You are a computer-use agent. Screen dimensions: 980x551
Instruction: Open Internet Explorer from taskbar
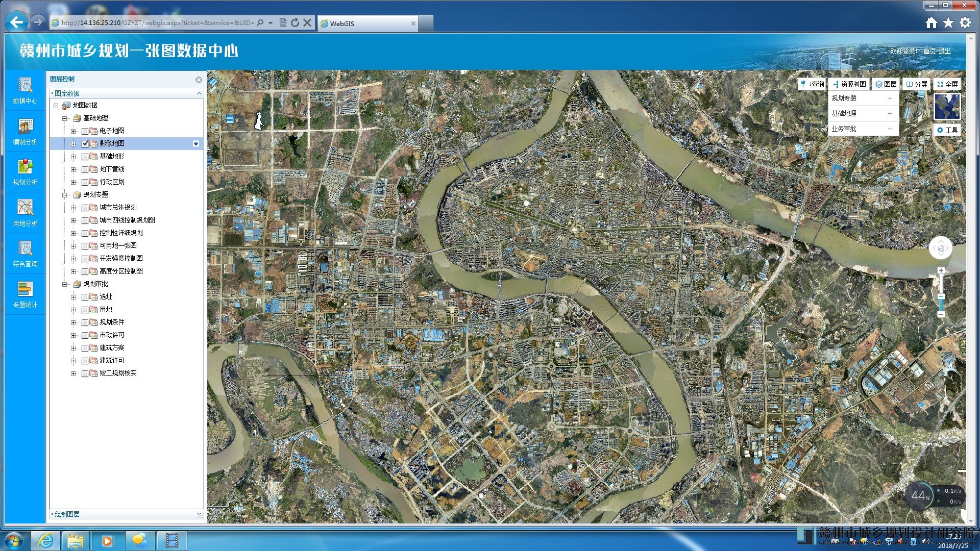point(45,540)
